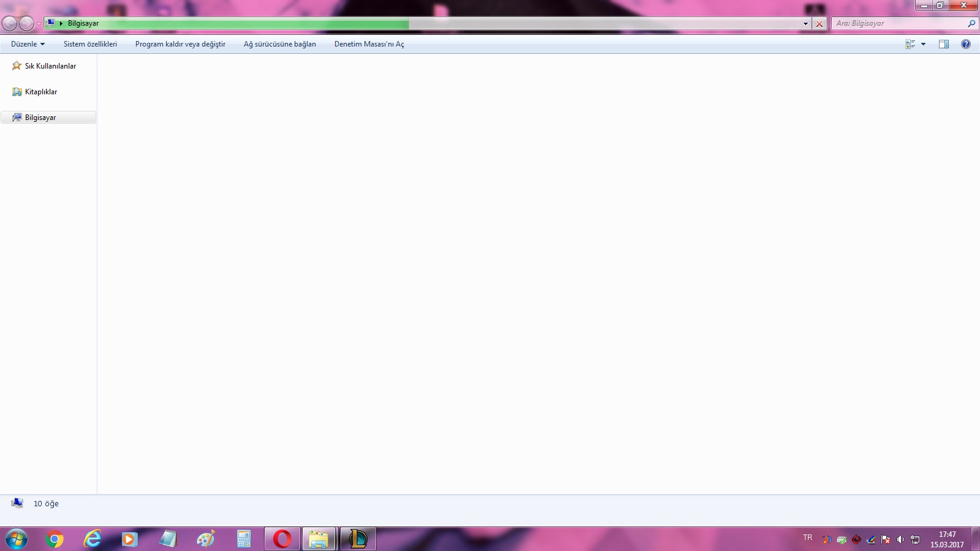The image size is (980, 551).
Task: Click the volume speaker tray icon
Action: tap(900, 539)
